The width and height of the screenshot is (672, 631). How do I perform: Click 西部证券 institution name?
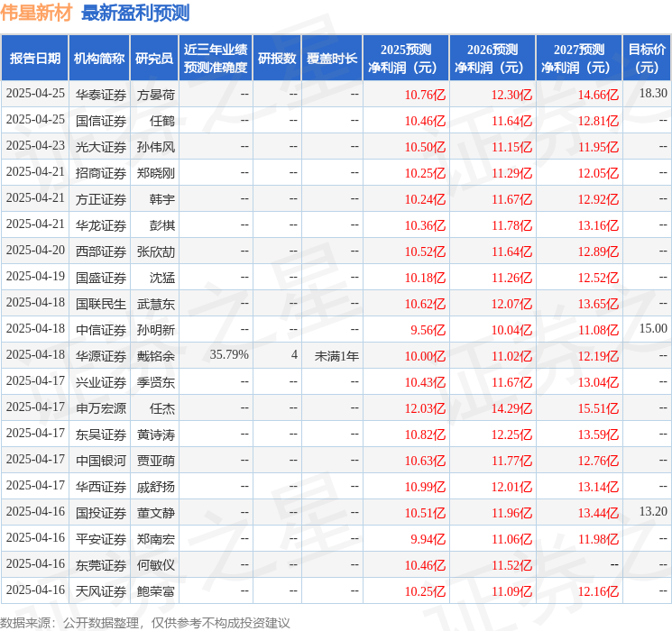pyautogui.click(x=101, y=251)
